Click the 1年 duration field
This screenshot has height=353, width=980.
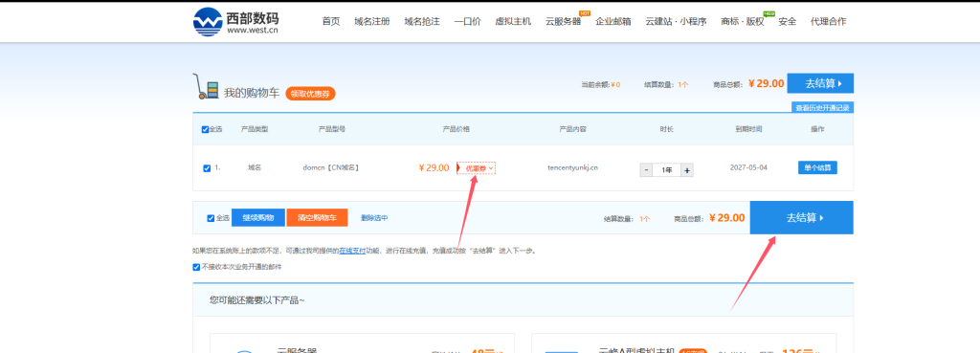coord(666,170)
